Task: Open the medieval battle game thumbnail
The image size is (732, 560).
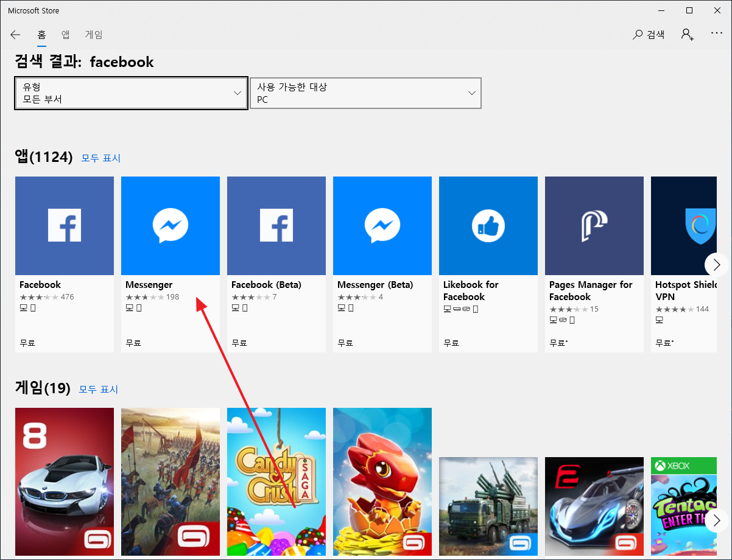Action: (x=171, y=482)
